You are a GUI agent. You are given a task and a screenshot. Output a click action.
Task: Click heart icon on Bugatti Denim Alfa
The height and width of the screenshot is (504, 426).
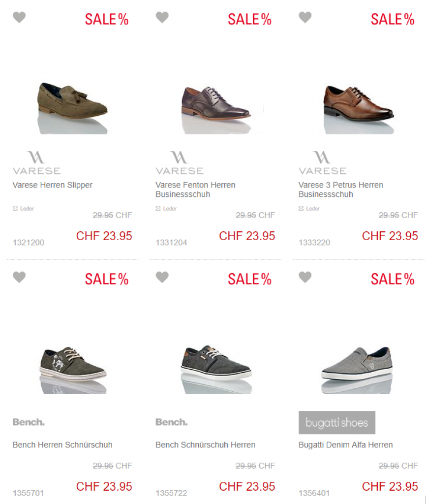[x=305, y=277]
